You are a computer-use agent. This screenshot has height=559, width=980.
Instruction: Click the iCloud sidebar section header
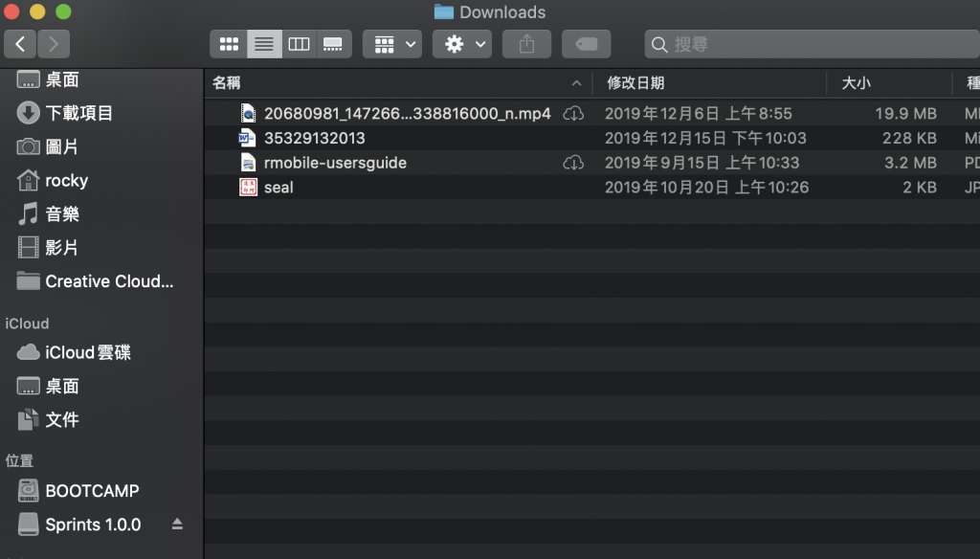pos(27,324)
